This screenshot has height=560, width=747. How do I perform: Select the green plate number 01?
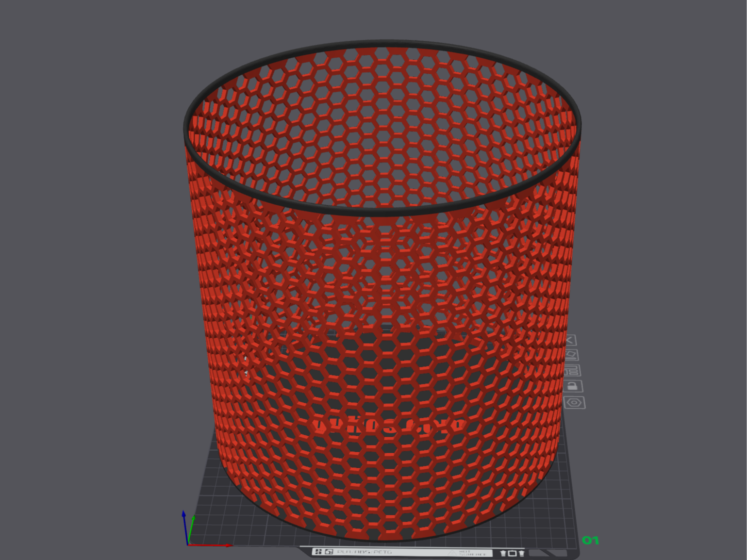[590, 540]
